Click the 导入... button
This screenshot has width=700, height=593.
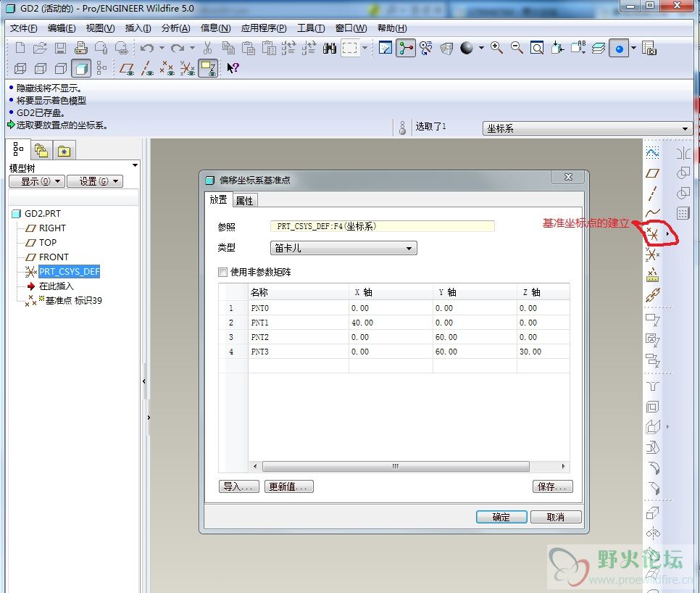239,486
